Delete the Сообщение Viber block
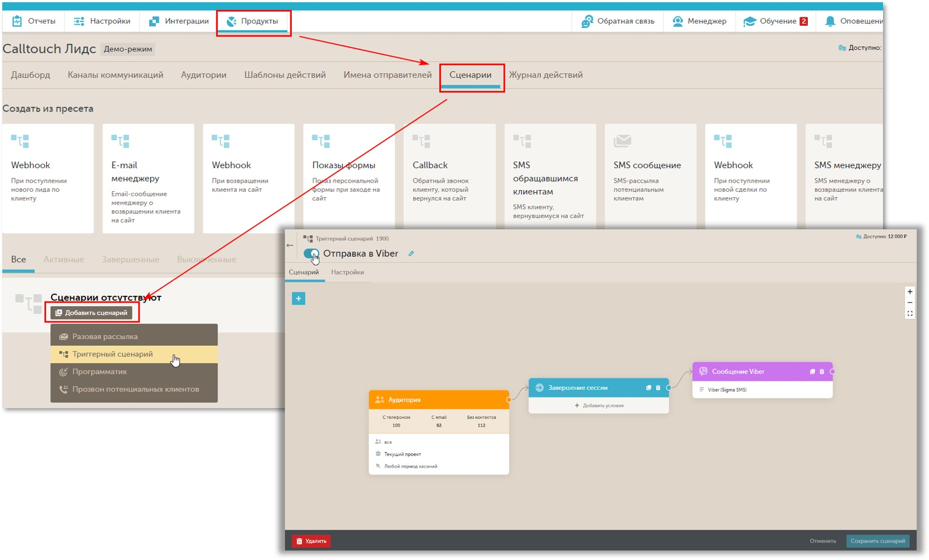This screenshot has height=560, width=929. (x=822, y=372)
